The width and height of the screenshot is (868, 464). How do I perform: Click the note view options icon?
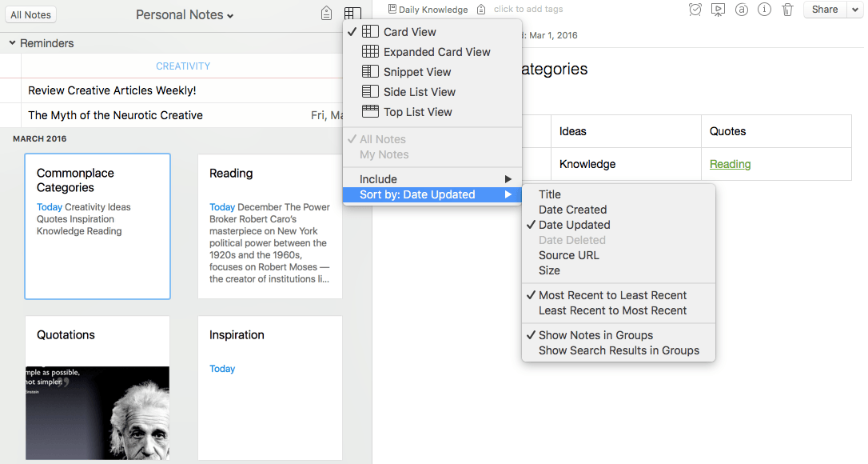pos(352,14)
